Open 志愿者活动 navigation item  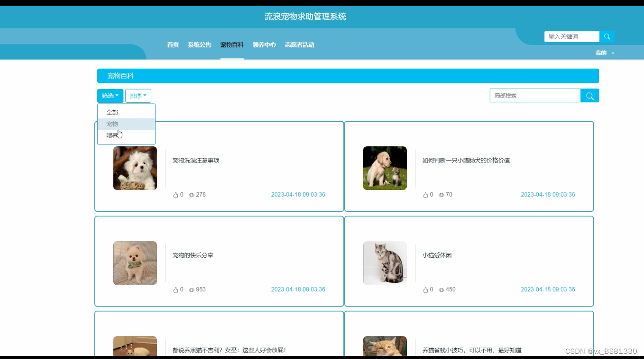(299, 45)
